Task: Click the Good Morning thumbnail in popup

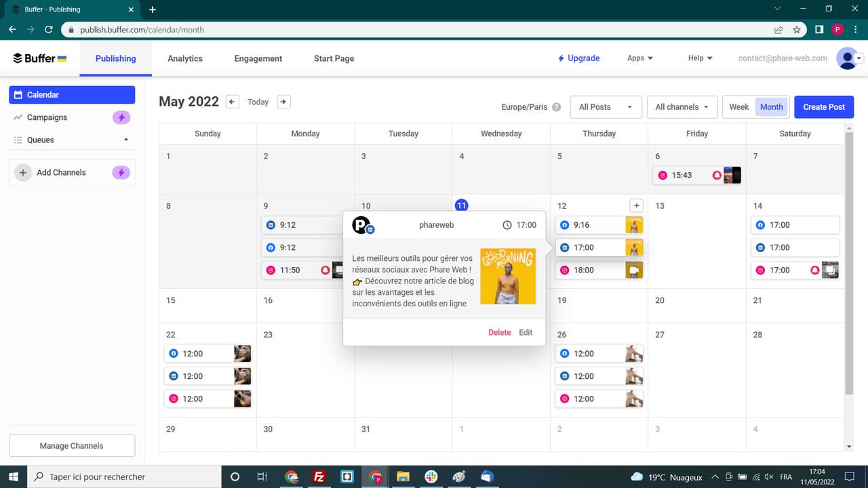Action: (508, 276)
